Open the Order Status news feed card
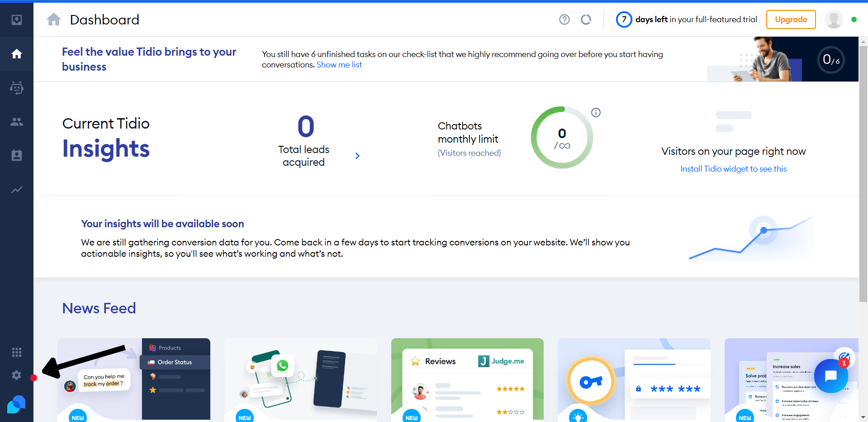This screenshot has height=422, width=868. coord(134,379)
